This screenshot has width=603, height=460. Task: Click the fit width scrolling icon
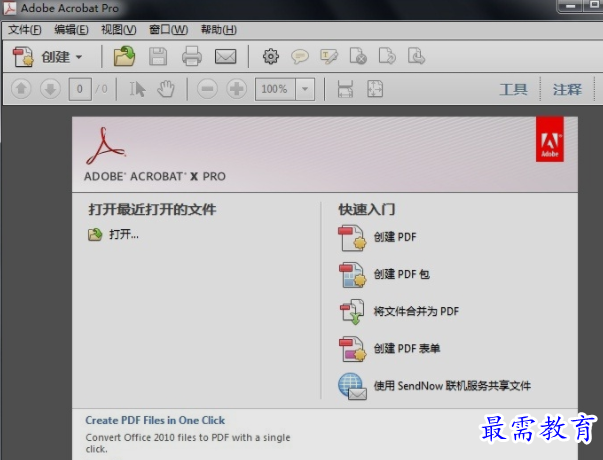345,89
